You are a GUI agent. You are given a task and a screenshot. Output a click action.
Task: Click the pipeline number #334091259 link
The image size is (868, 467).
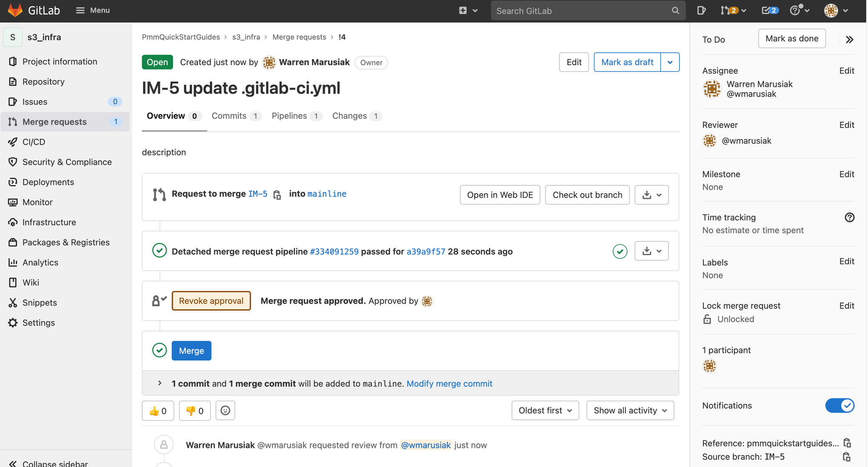point(334,251)
